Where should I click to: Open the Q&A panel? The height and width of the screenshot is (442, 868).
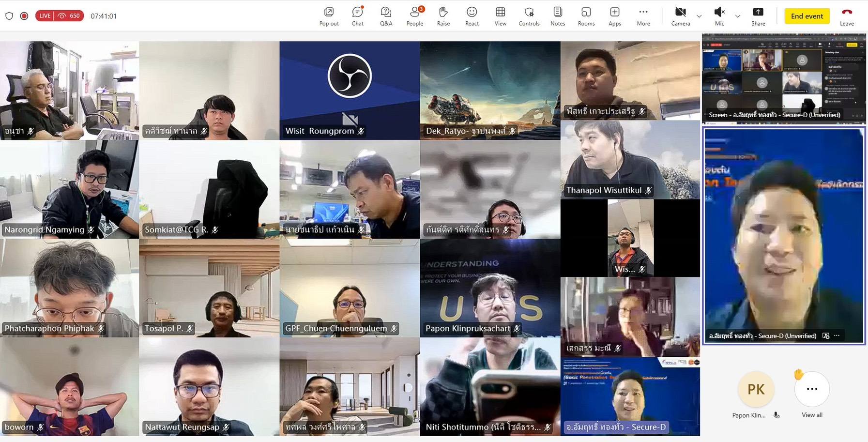(386, 16)
